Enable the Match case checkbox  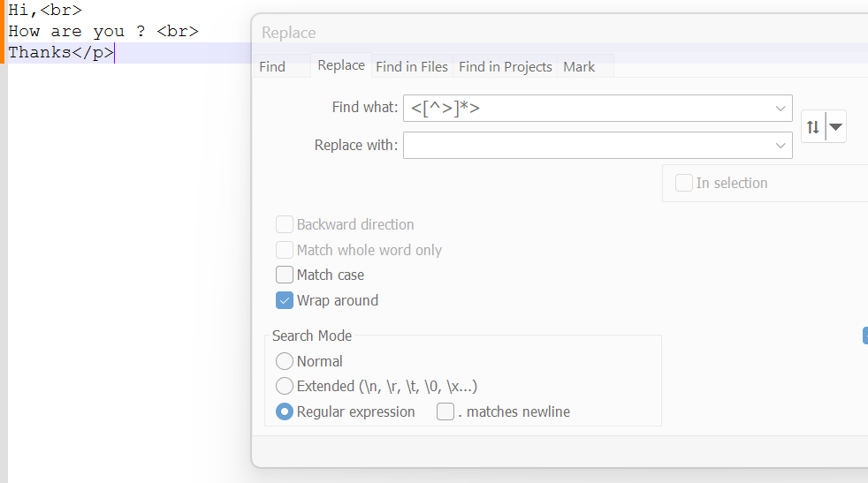click(x=285, y=275)
